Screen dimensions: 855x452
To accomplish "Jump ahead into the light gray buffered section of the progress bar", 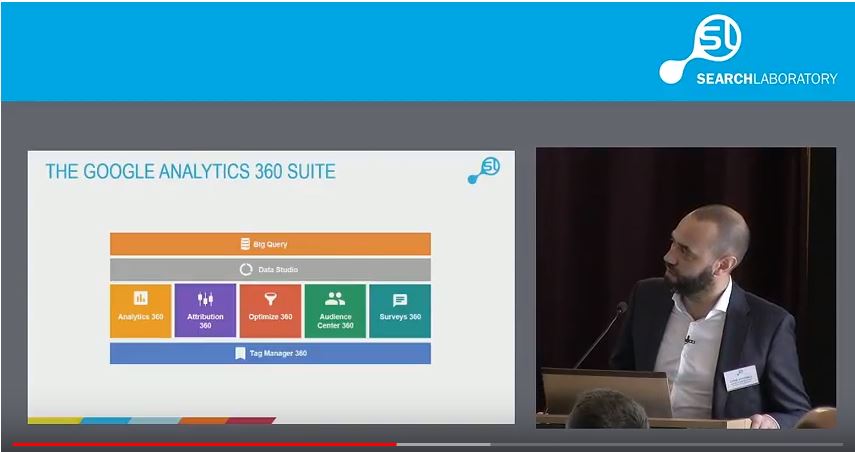I will [443, 444].
